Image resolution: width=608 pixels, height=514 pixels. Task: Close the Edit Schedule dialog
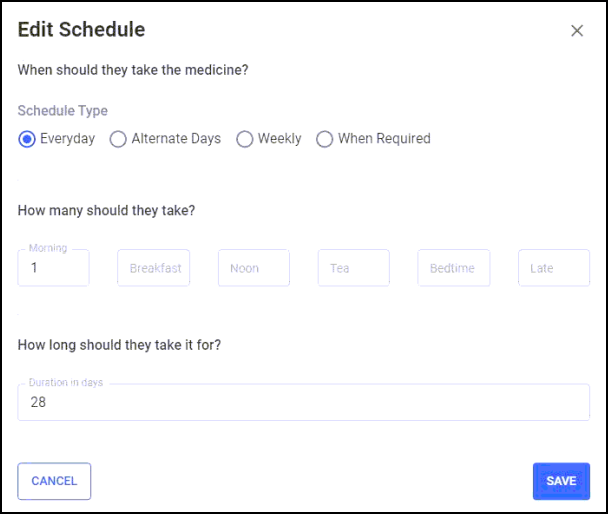pos(577,31)
